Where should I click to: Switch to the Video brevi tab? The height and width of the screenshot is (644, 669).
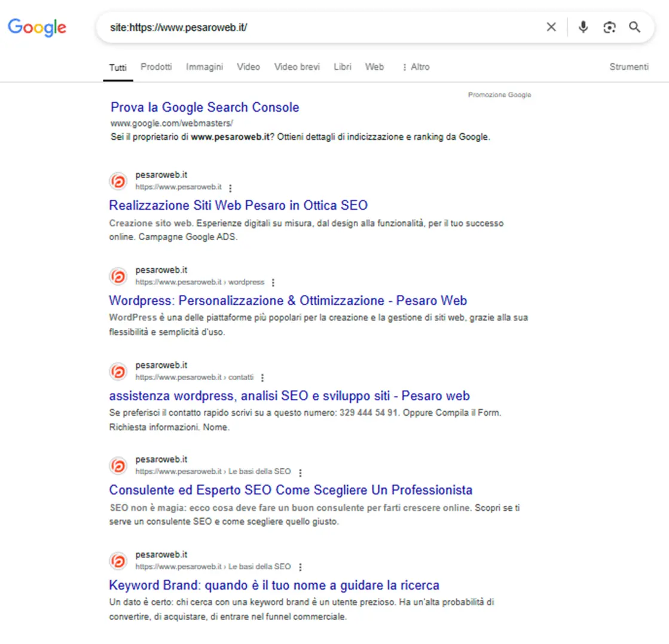pyautogui.click(x=297, y=67)
